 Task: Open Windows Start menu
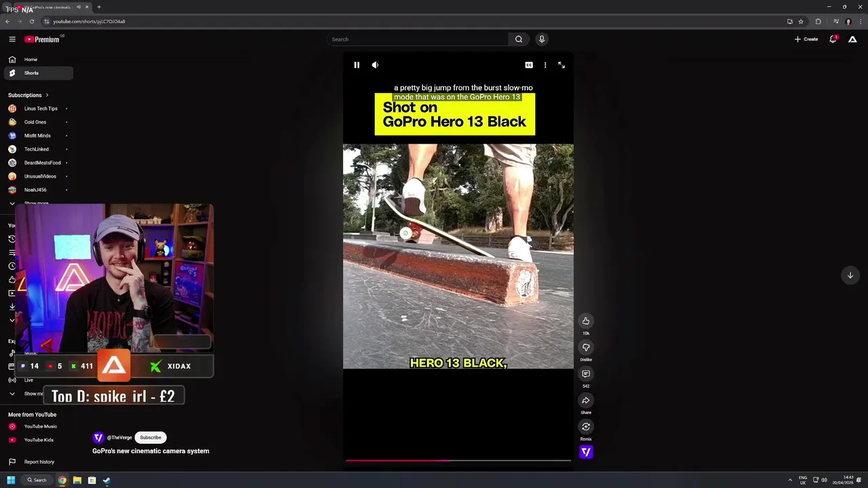click(11, 481)
